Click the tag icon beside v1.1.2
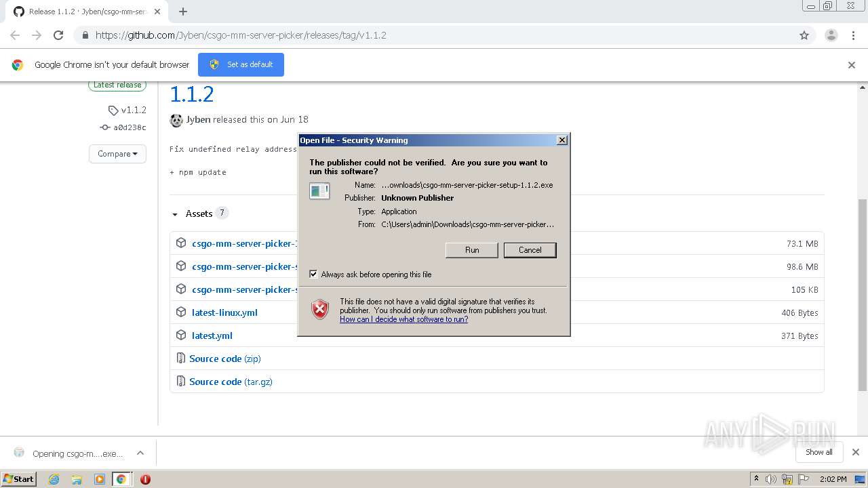 click(x=113, y=110)
